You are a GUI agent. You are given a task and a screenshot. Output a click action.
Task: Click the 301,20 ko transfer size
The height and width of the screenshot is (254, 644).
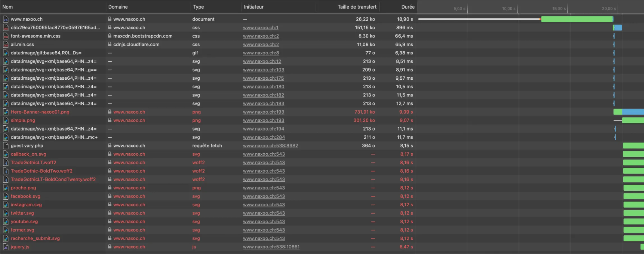(x=364, y=120)
